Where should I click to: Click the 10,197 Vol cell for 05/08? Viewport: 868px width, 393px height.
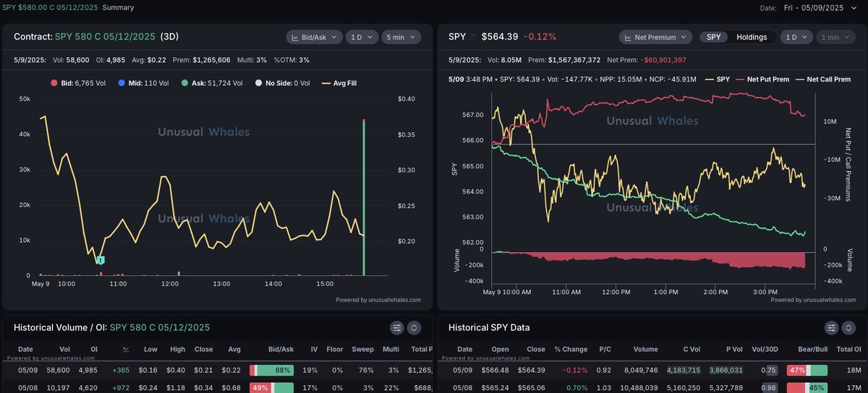click(x=59, y=389)
